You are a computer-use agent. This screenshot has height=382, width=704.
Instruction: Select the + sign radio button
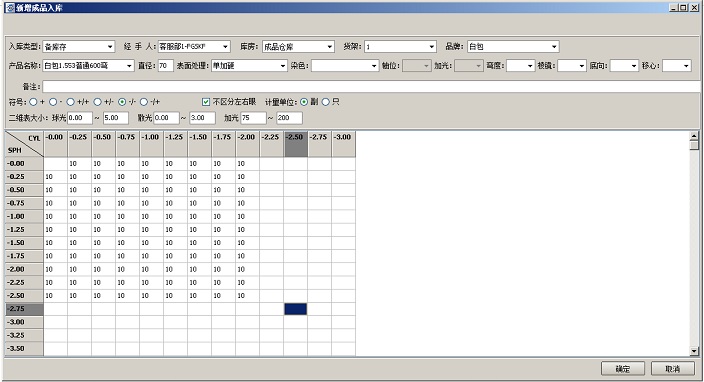coord(33,102)
